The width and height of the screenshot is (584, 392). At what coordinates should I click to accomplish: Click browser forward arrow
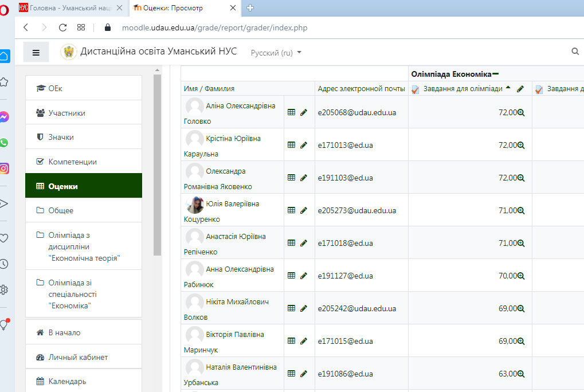click(x=44, y=28)
